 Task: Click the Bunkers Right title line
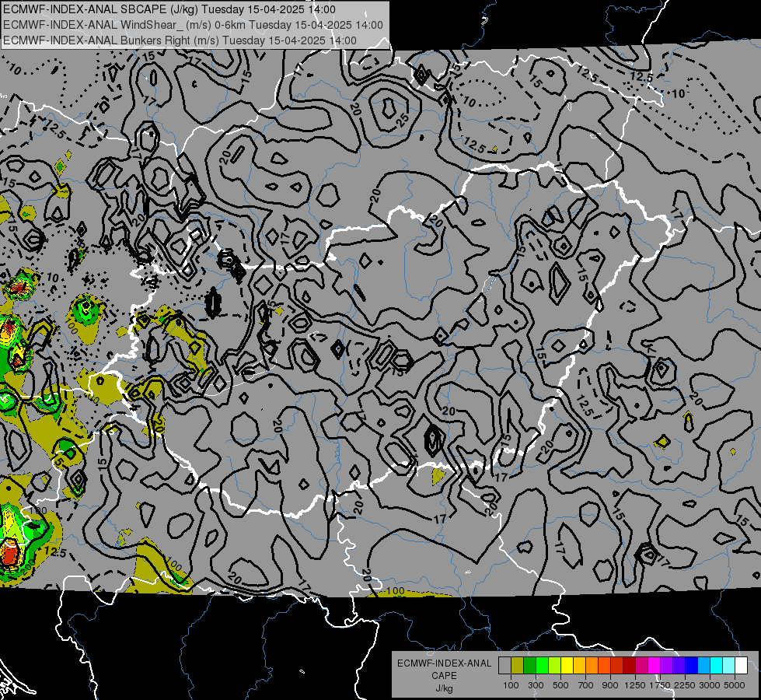[x=180, y=40]
